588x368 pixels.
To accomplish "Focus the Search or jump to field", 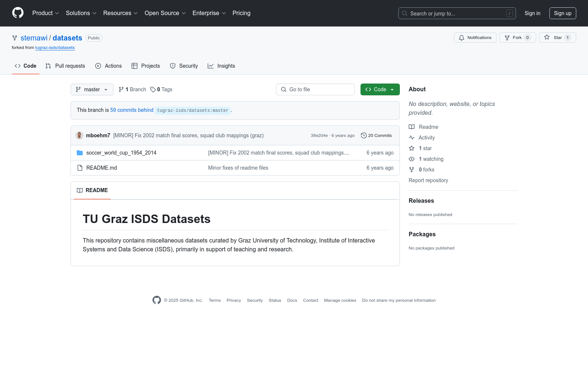I will (x=457, y=13).
